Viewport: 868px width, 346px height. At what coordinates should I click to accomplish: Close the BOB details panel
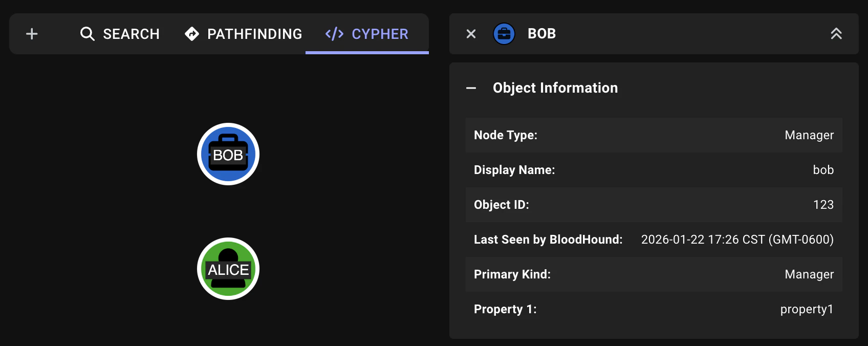point(470,33)
